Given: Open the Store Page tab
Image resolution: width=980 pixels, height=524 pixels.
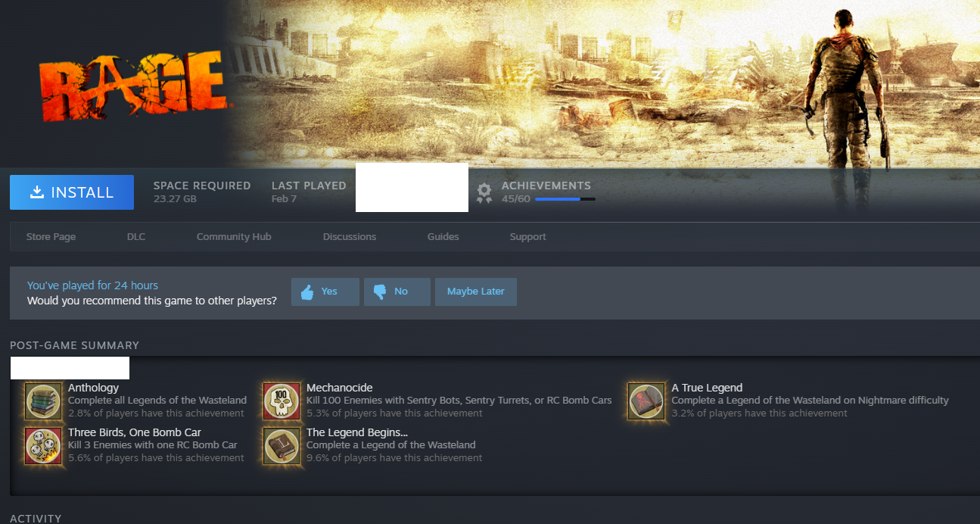Looking at the screenshot, I should pyautogui.click(x=51, y=237).
